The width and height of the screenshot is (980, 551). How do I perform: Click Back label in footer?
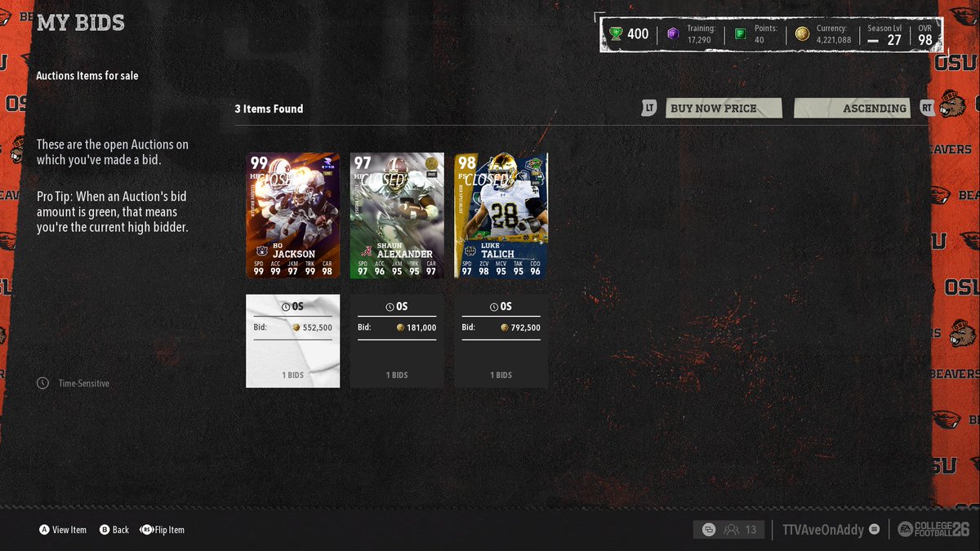tap(121, 530)
